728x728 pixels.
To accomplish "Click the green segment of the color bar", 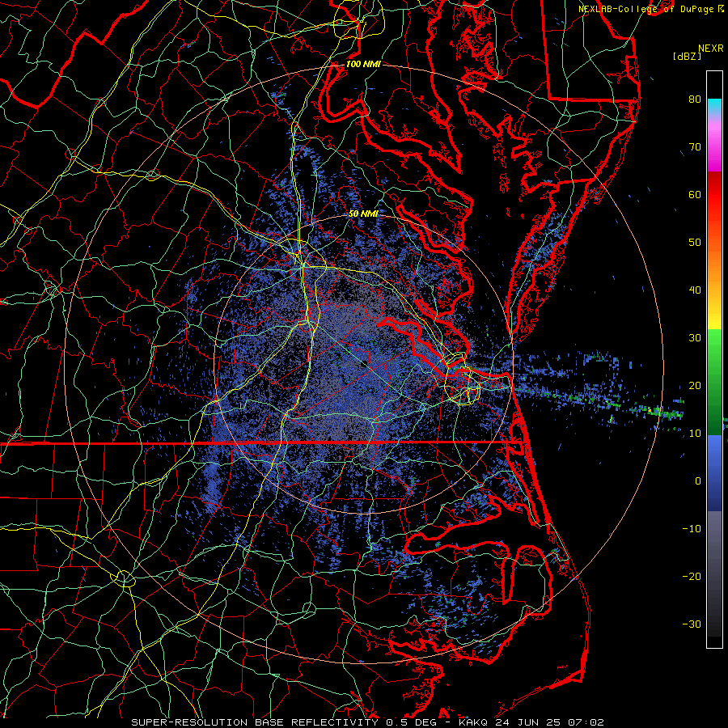I will tap(714, 382).
